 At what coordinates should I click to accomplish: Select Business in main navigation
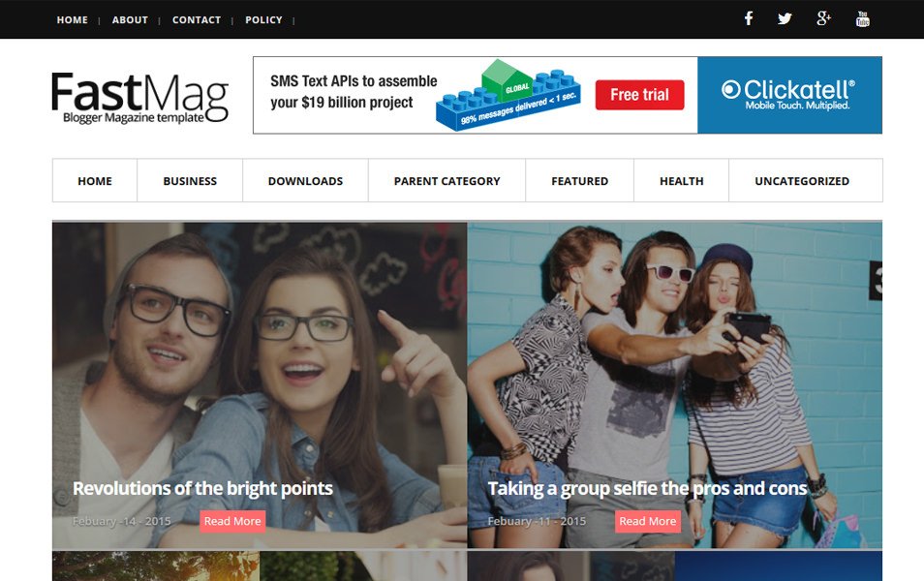[190, 181]
